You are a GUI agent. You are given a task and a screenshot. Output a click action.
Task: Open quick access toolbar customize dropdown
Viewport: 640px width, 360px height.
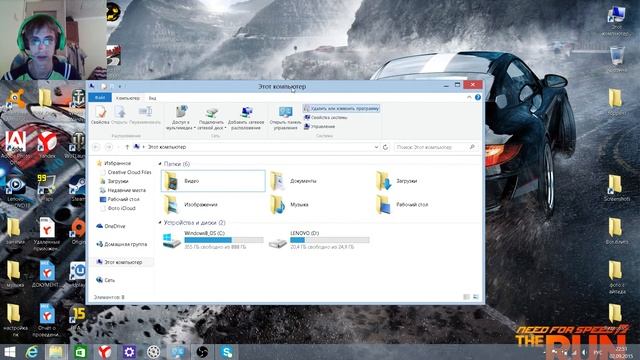point(120,87)
